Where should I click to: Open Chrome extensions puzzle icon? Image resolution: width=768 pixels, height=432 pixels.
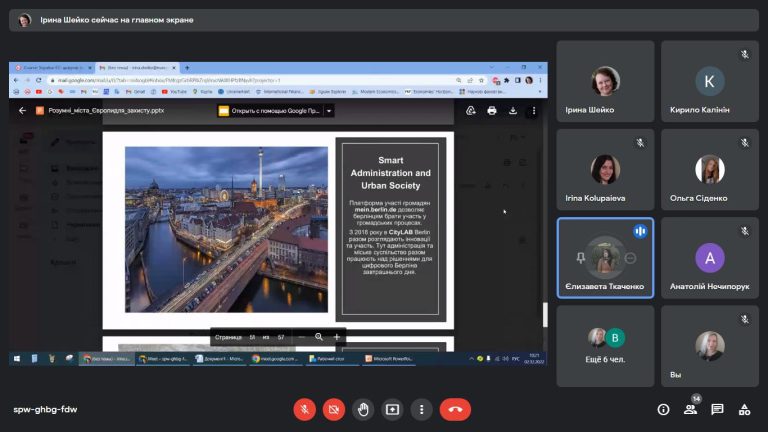(x=506, y=80)
